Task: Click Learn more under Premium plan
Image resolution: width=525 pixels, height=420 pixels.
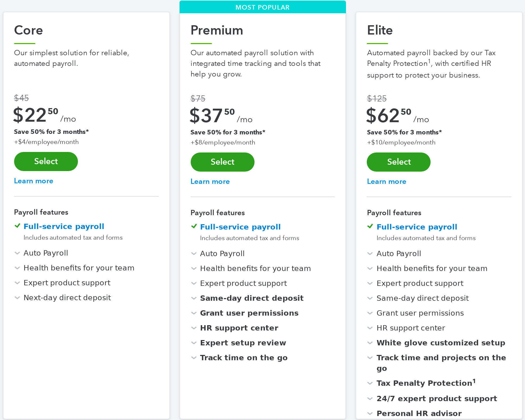Action: tap(210, 181)
